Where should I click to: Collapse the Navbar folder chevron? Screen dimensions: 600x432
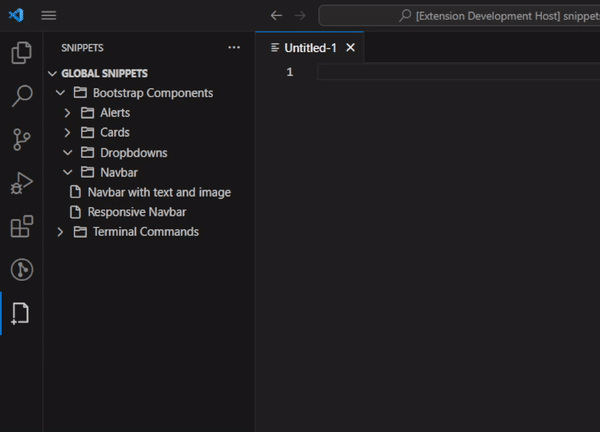(x=68, y=173)
